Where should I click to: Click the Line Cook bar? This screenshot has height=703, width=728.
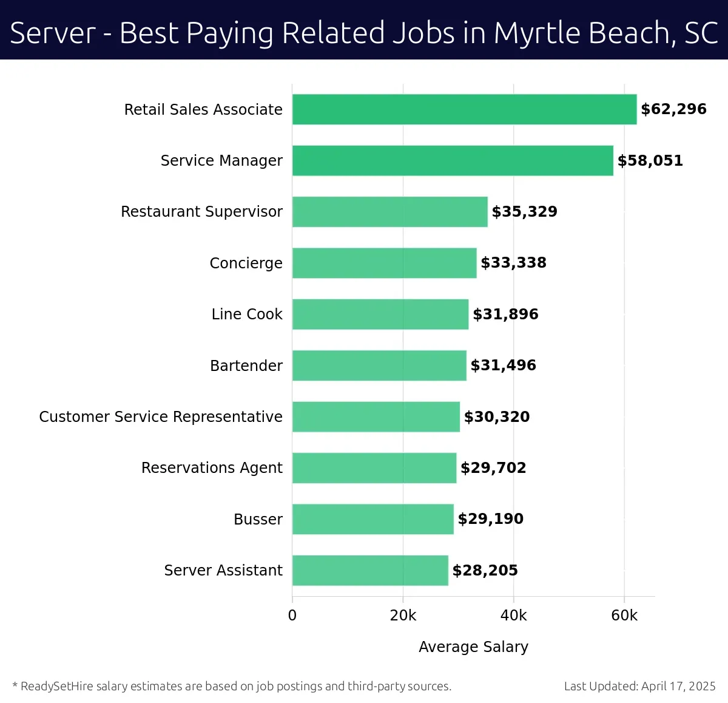(x=380, y=314)
